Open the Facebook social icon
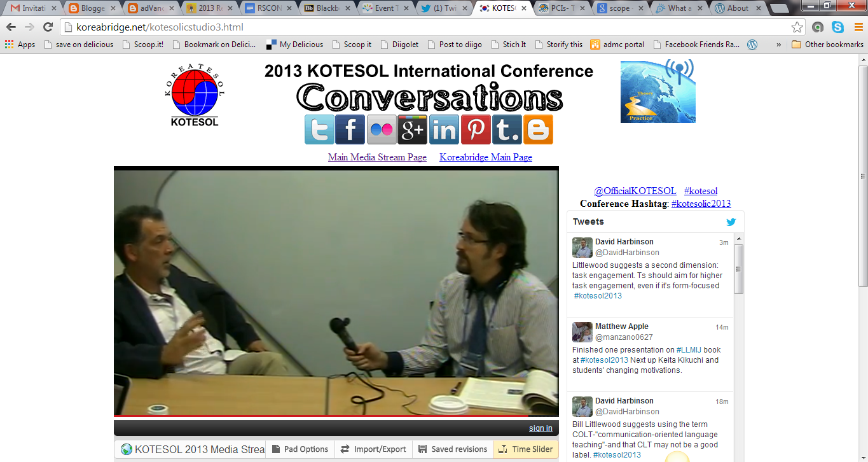 tap(350, 130)
